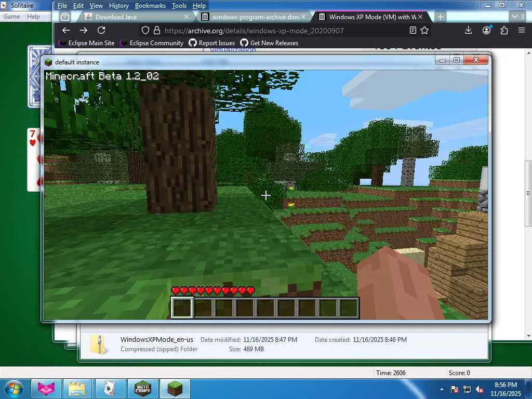Close the default instance Minecraft window

point(476,60)
